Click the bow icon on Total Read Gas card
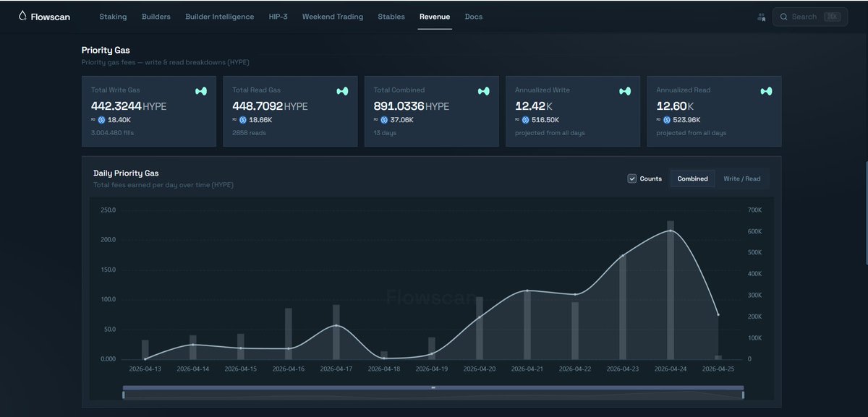 [x=342, y=91]
